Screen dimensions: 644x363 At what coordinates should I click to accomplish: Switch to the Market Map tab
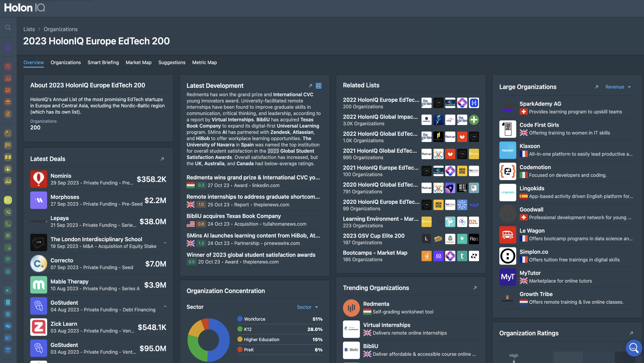139,63
